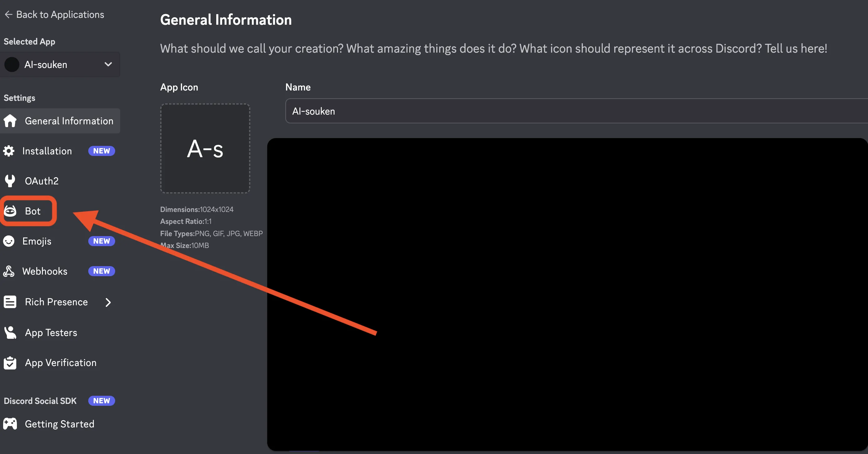The width and height of the screenshot is (868, 454).
Task: Click the OAuth2 wrench icon
Action: pos(10,181)
